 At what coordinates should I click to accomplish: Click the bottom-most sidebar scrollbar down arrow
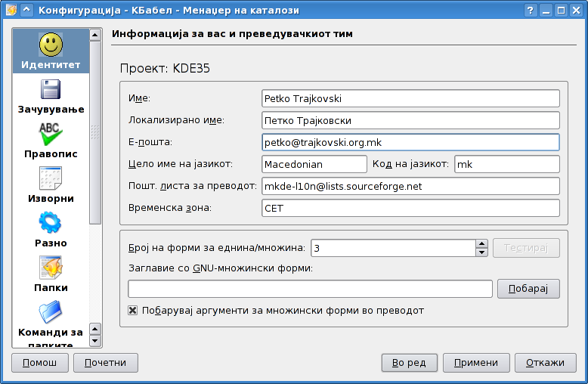tap(95, 341)
